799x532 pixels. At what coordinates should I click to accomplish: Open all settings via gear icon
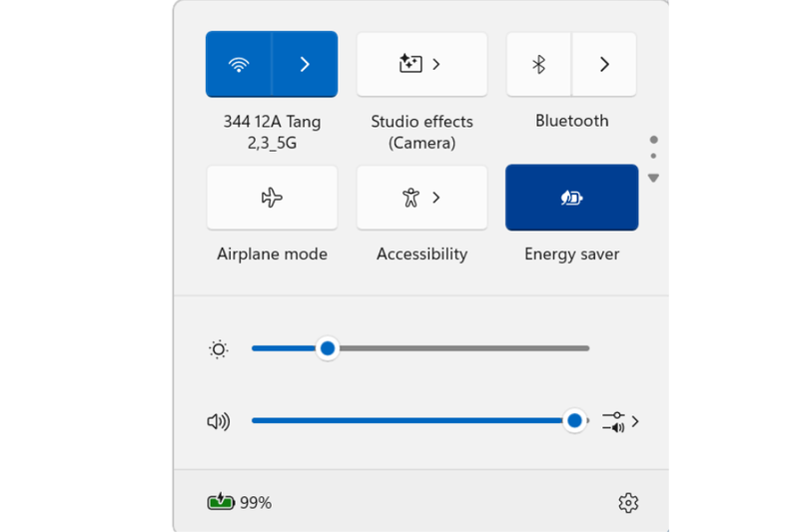click(x=628, y=502)
